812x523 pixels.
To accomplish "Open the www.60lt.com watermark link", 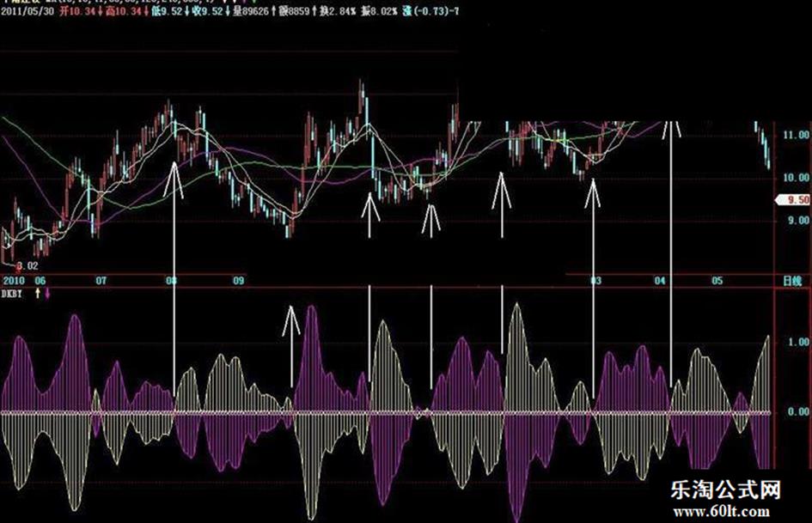I will pyautogui.click(x=722, y=512).
